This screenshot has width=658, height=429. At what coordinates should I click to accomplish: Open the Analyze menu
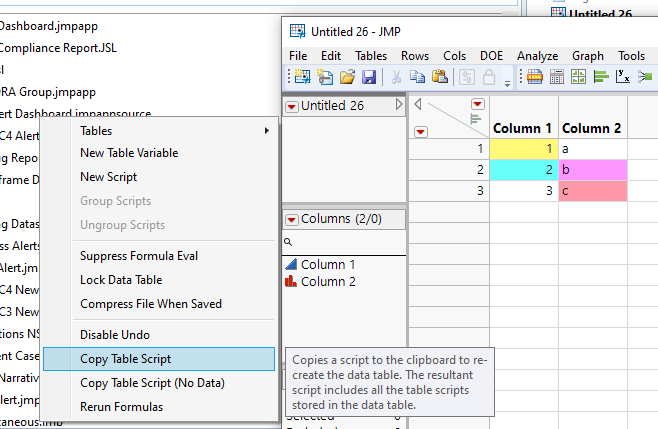(x=538, y=56)
